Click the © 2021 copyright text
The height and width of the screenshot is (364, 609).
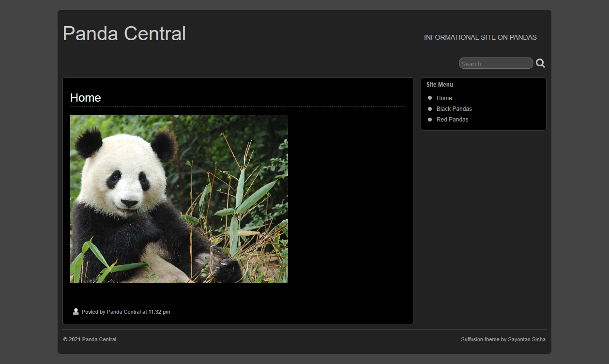(x=72, y=340)
